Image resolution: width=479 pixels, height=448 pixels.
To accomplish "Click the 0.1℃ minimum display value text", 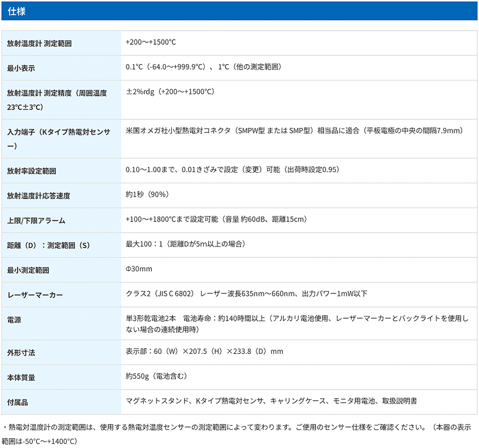I will click(x=203, y=67).
